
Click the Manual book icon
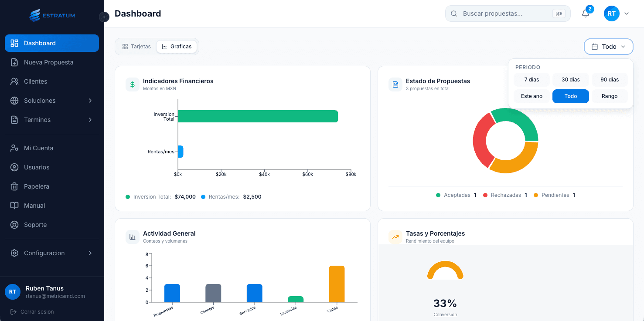click(x=14, y=206)
